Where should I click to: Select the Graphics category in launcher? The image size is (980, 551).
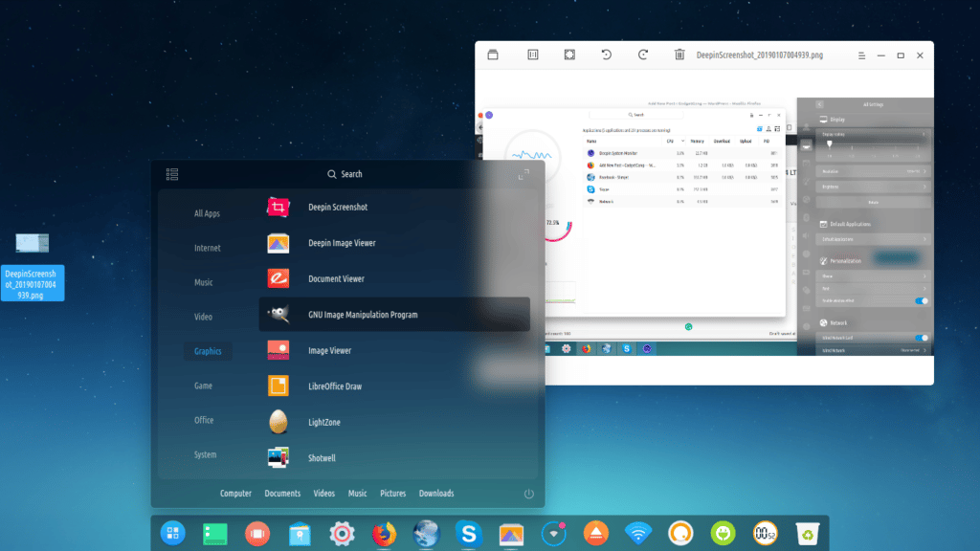click(208, 351)
